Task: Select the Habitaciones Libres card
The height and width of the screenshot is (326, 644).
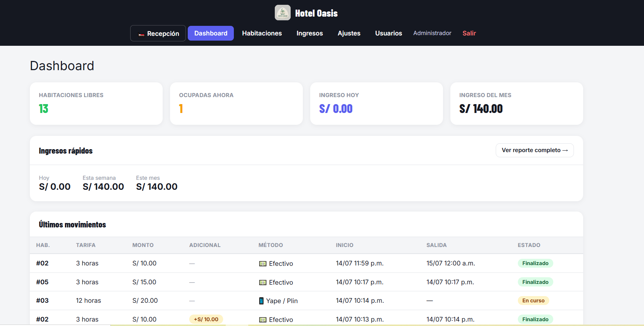Action: [96, 103]
